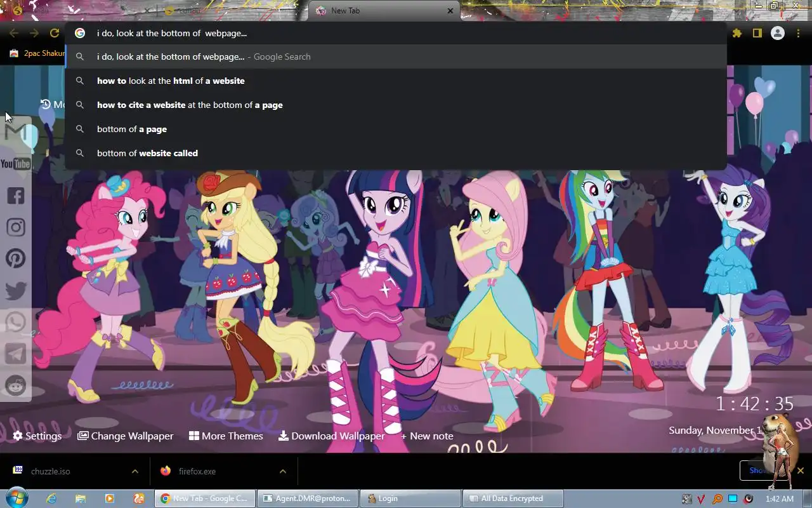Screen dimensions: 812x508
Task: Choose the Google Search suggestion row
Action: 396,57
